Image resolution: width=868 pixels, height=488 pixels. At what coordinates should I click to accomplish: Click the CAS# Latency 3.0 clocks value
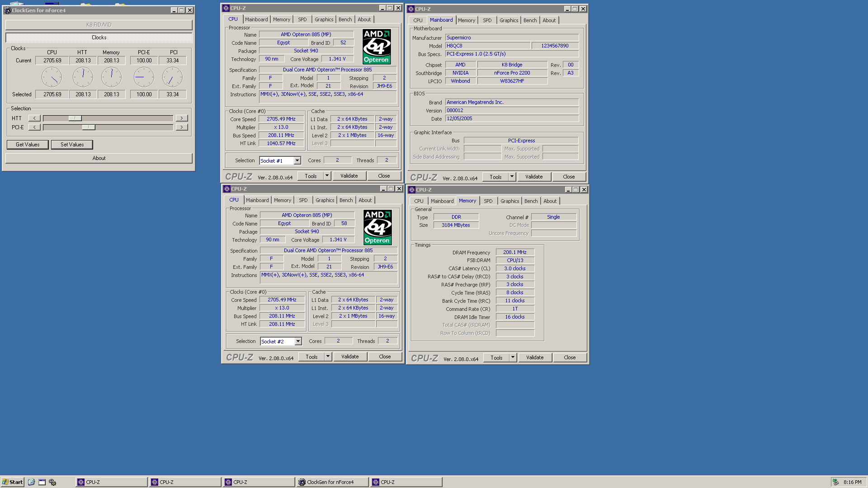click(515, 269)
